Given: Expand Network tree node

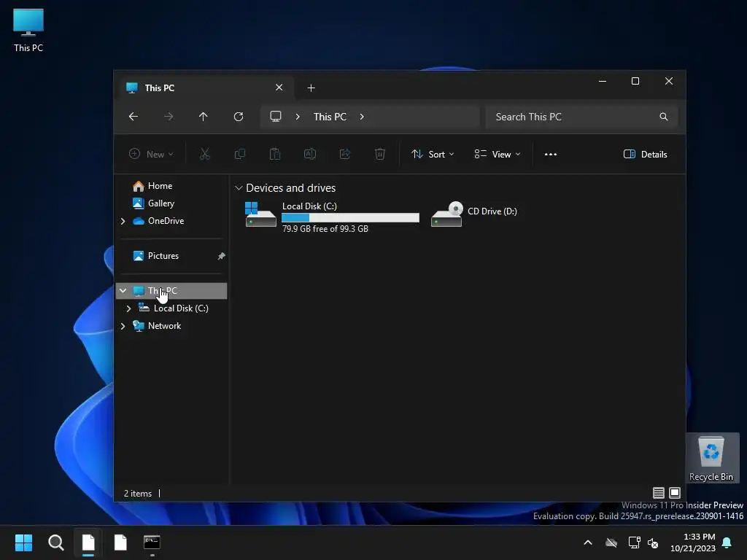Looking at the screenshot, I should [123, 326].
